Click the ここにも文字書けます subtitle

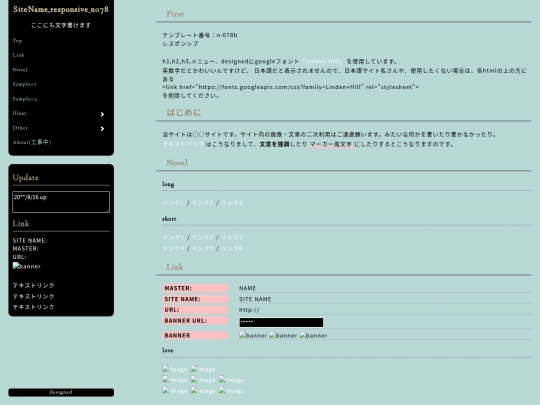point(61,25)
